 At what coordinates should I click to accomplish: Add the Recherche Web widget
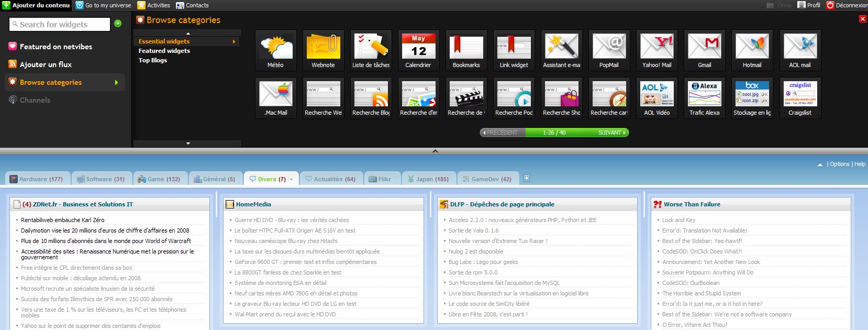(x=323, y=98)
